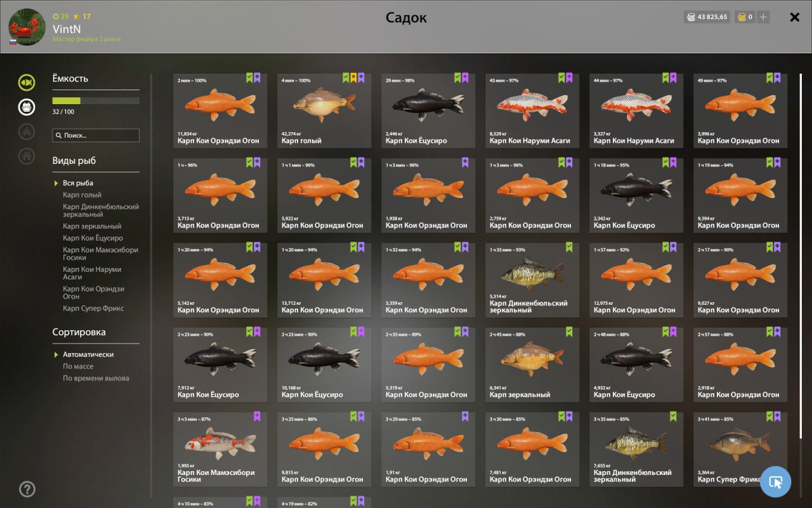Image resolution: width=812 pixels, height=508 pixels.
Task: Click the Поиск search field
Action: pyautogui.click(x=96, y=135)
